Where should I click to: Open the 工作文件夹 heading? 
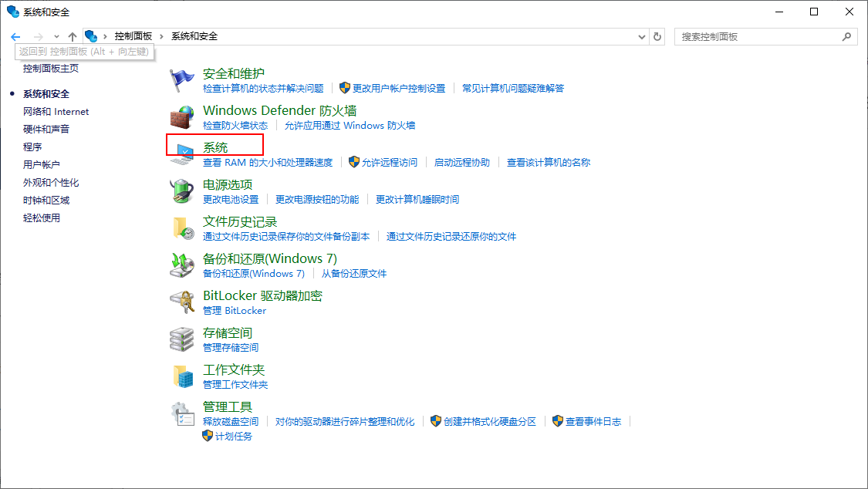(x=234, y=369)
